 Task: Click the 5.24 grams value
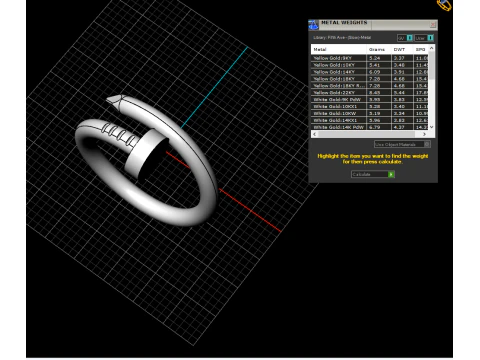pyautogui.click(x=375, y=58)
